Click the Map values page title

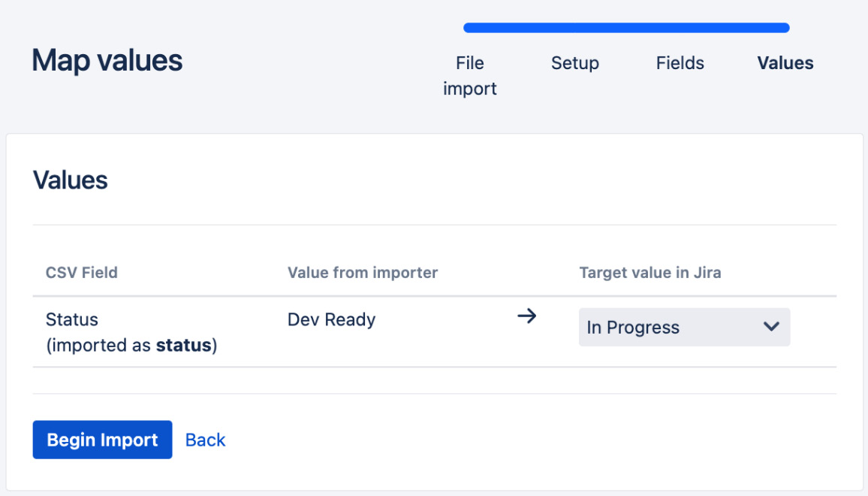pyautogui.click(x=107, y=60)
